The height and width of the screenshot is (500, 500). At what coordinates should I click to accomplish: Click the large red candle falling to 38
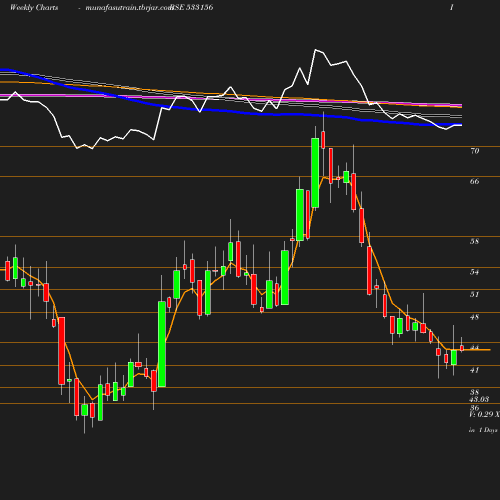(62, 351)
